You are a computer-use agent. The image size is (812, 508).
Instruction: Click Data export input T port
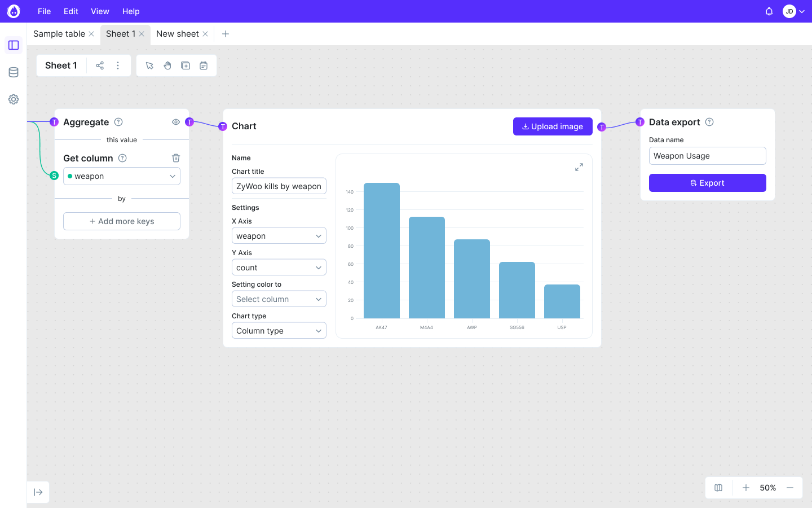click(x=640, y=122)
